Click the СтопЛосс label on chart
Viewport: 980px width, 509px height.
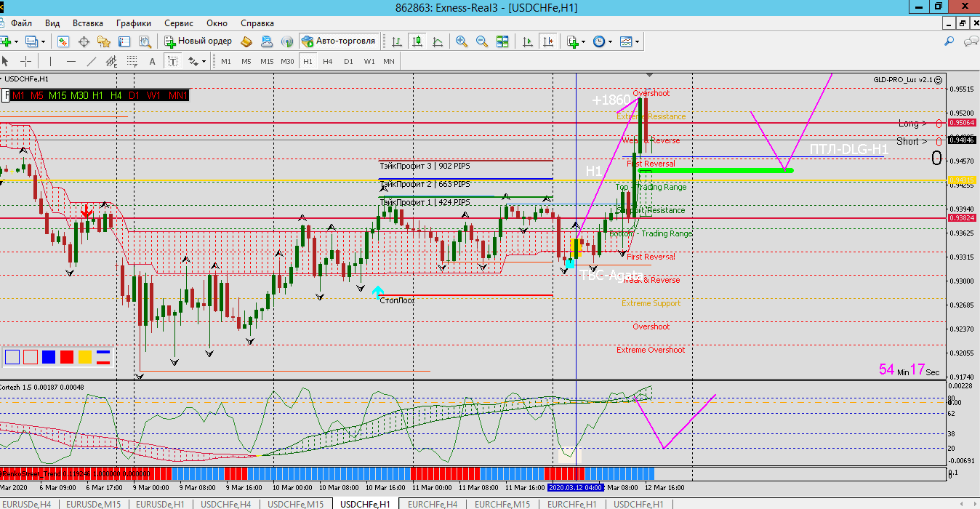point(397,300)
